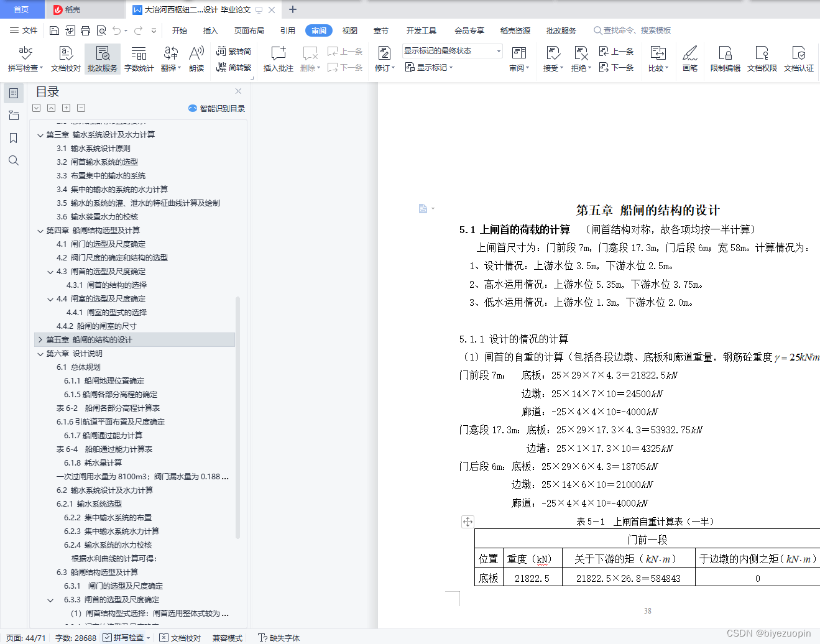
Task: Switch to the 页面布局 ribbon tab
Action: click(249, 30)
